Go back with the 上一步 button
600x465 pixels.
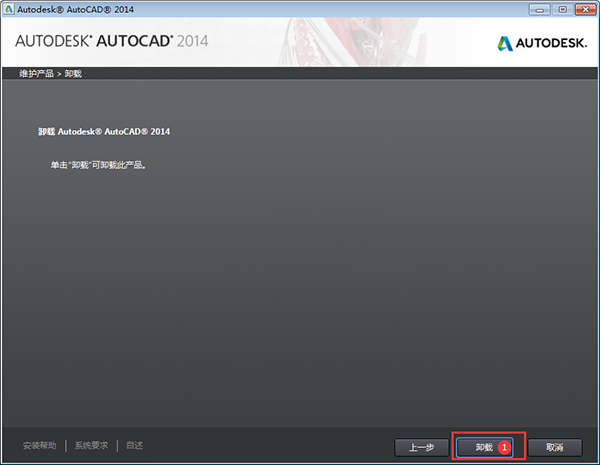tap(421, 447)
